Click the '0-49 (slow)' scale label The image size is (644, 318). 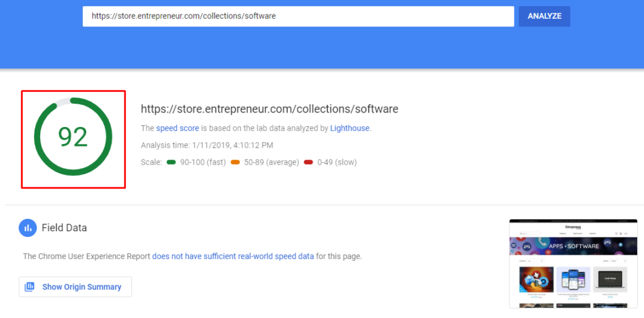tap(337, 163)
